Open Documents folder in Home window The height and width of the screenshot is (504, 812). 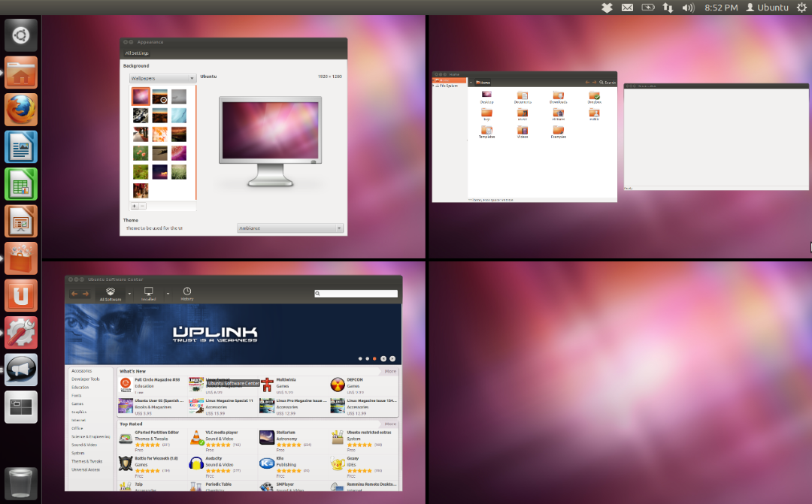(x=523, y=97)
